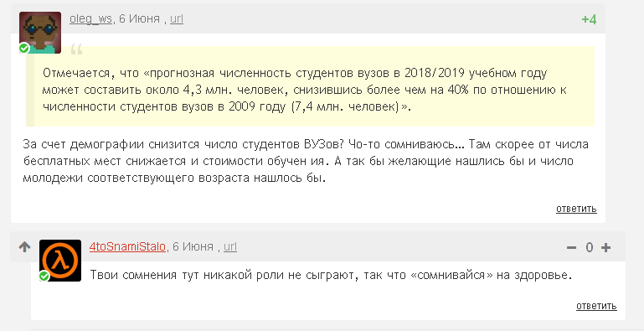Open the orange lambda avatar of 4toSnamiStalo
Viewport: 644px width, 331px height.
[x=60, y=261]
